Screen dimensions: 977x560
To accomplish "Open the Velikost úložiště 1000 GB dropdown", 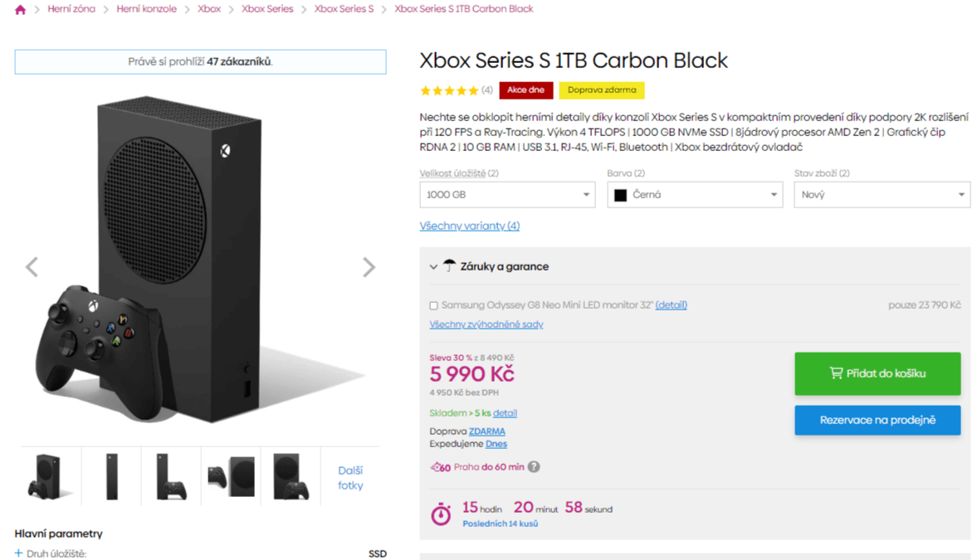I will pyautogui.click(x=507, y=195).
